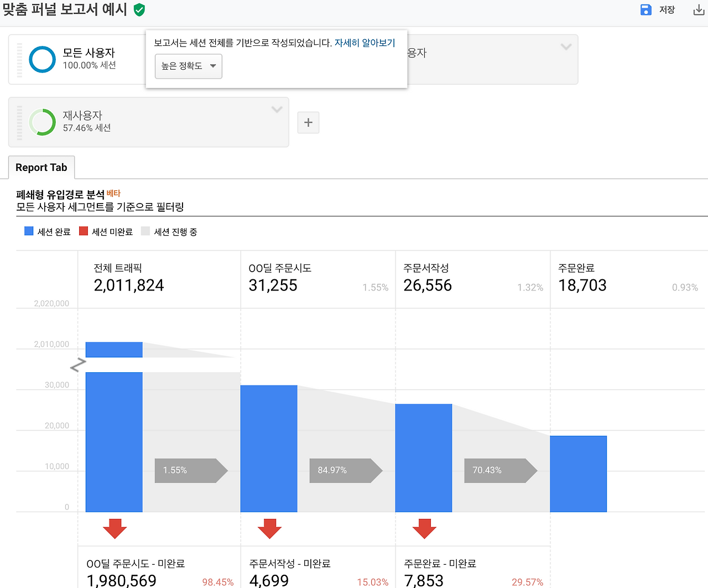The width and height of the screenshot is (708, 588).
Task: Open the 높은 정확도 dropdown
Action: [x=188, y=66]
